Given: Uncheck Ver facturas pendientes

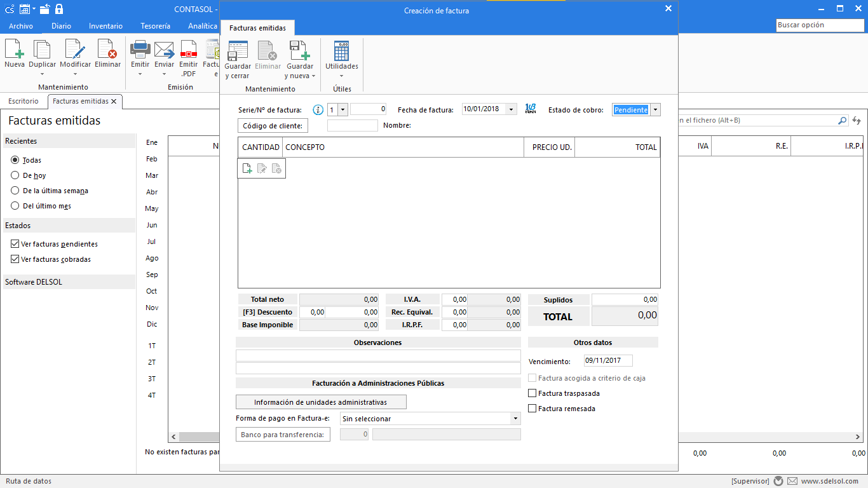Looking at the screenshot, I should (x=15, y=244).
